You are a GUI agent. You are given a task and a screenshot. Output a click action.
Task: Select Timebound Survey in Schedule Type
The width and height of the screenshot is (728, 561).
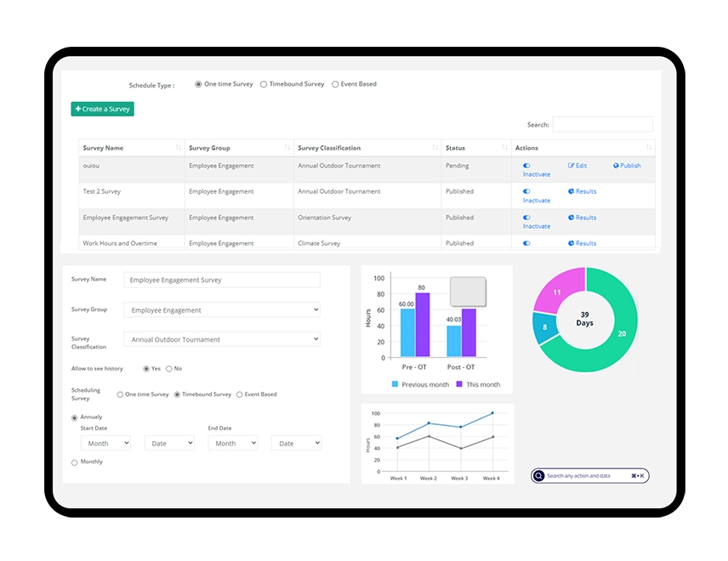(x=264, y=84)
